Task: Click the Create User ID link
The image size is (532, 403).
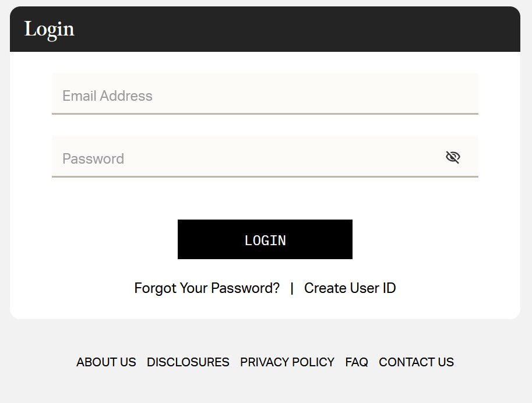Action: tap(350, 288)
